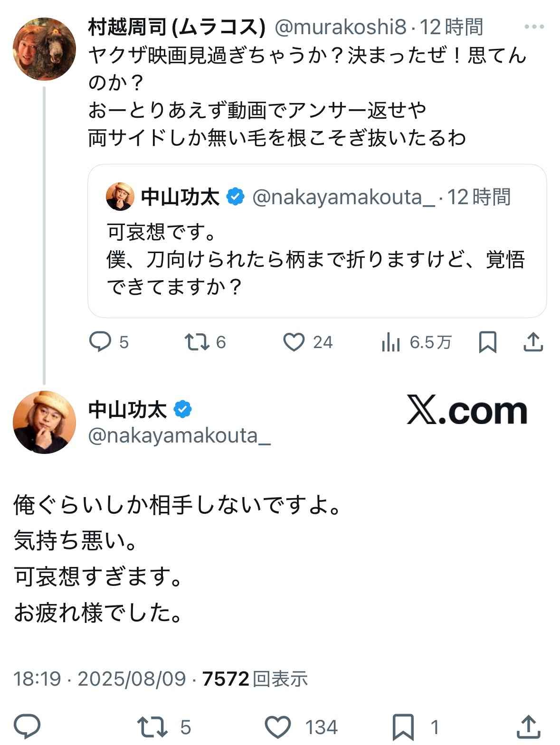560x745 pixels.
Task: Like Nakayama's main post with 134 likes
Action: click(278, 727)
